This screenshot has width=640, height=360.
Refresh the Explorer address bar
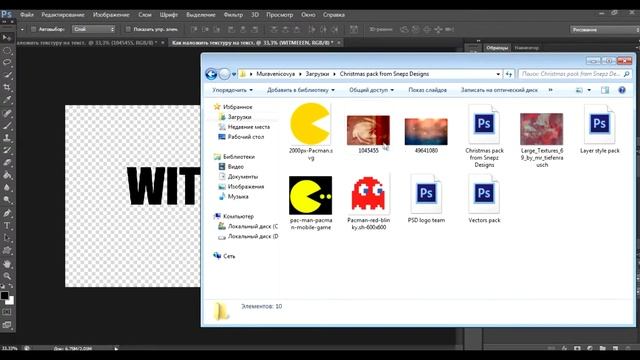point(509,74)
